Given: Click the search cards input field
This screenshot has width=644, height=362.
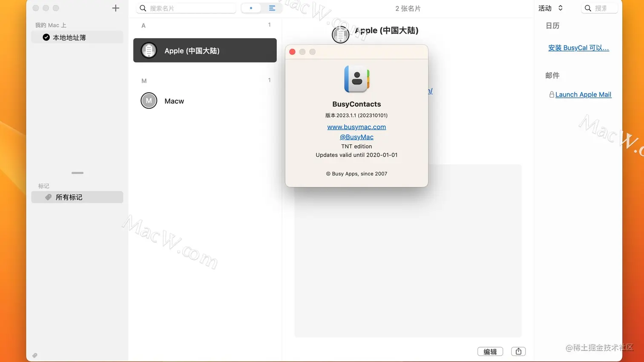Looking at the screenshot, I should click(x=186, y=8).
